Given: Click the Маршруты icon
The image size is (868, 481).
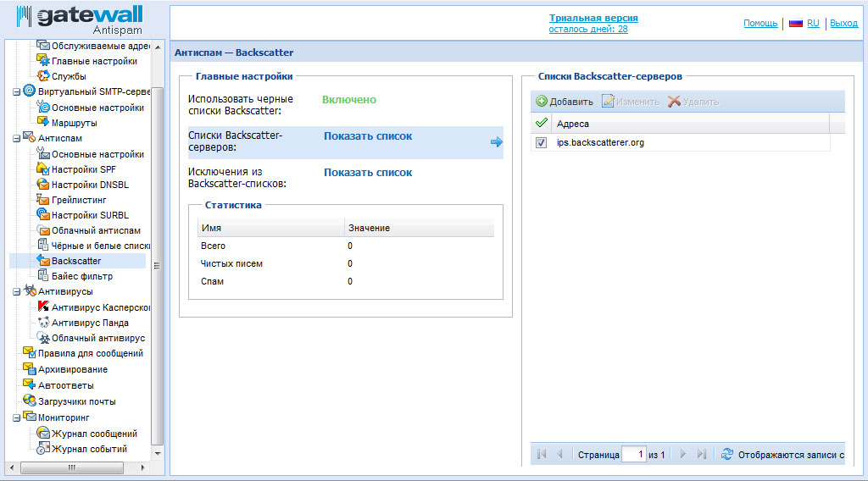Looking at the screenshot, I should click(43, 122).
